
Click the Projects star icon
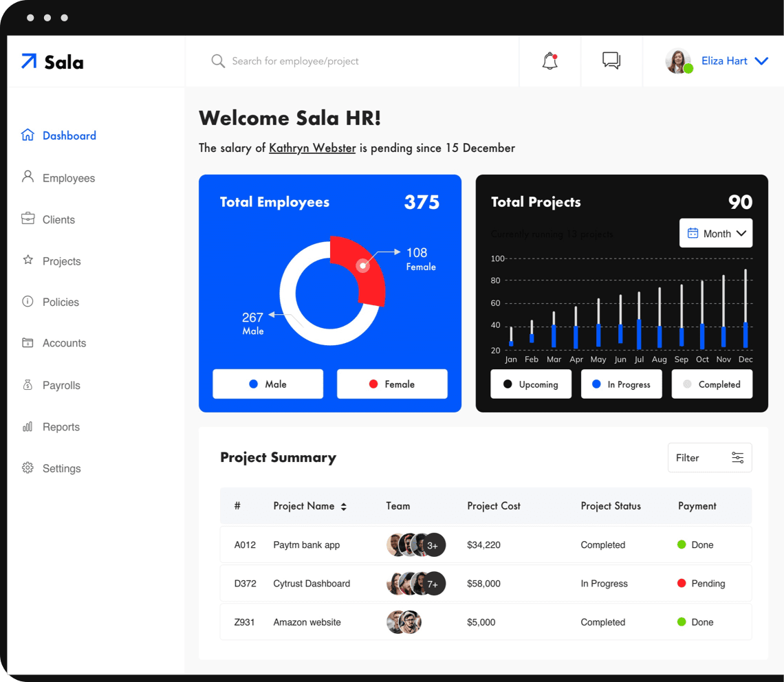[x=28, y=261]
